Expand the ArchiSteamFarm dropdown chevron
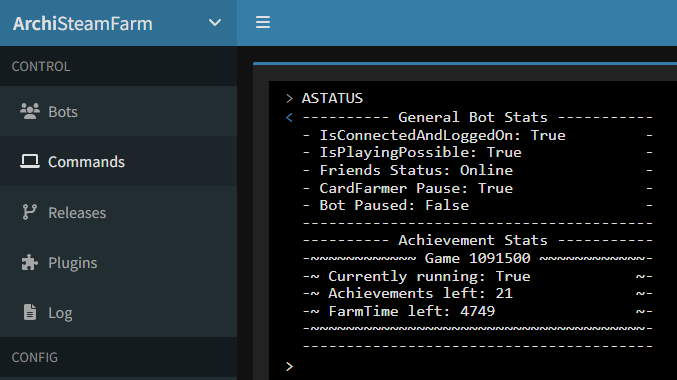 coord(215,22)
